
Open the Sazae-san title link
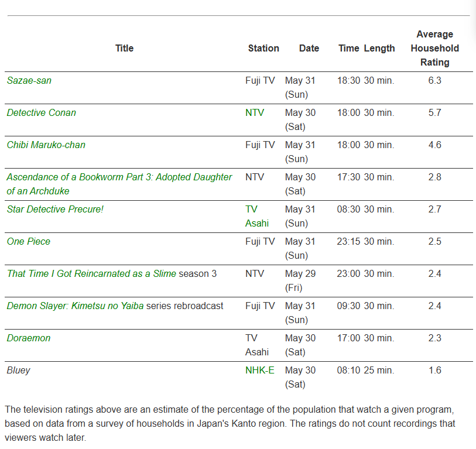(x=29, y=80)
